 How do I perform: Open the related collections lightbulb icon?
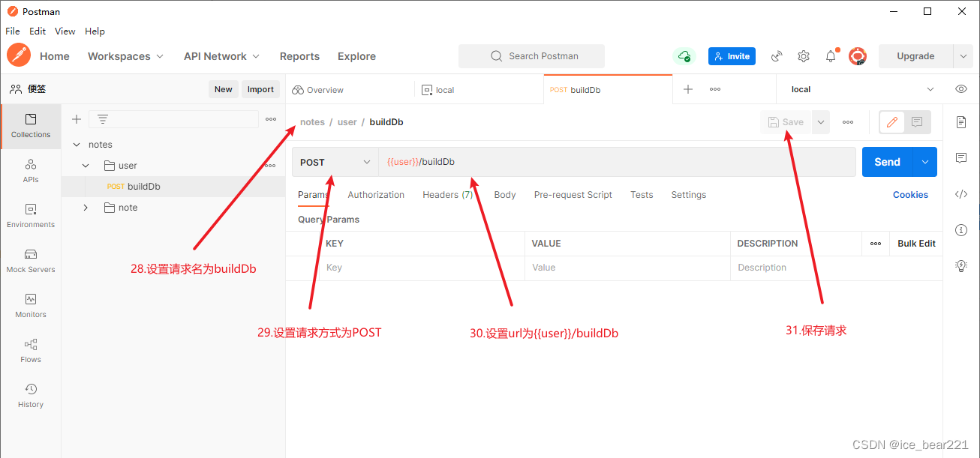961,265
